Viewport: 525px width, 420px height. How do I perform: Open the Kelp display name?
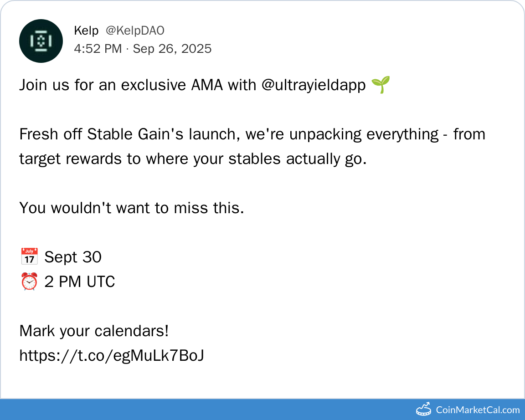point(86,31)
